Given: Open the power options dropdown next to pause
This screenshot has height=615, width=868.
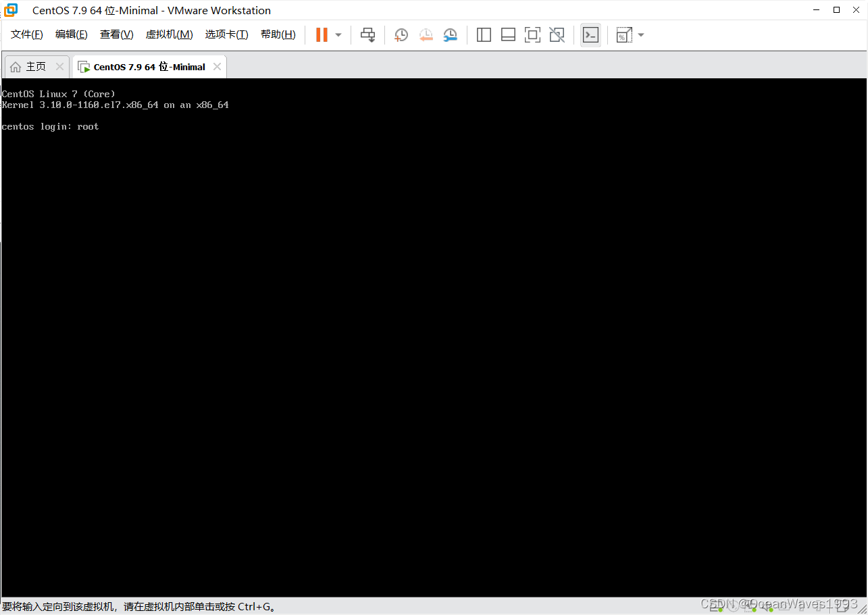Looking at the screenshot, I should click(338, 35).
